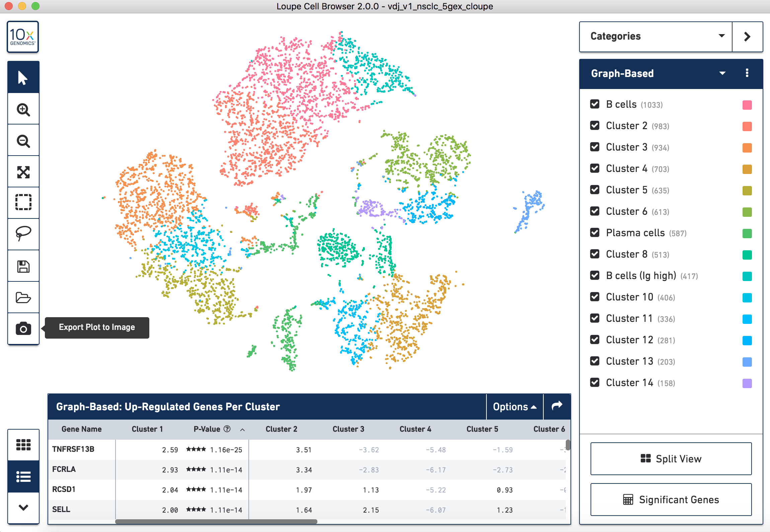Image resolution: width=770 pixels, height=532 pixels.
Task: Open the Graph-Based clustering dropdown
Action: (722, 73)
